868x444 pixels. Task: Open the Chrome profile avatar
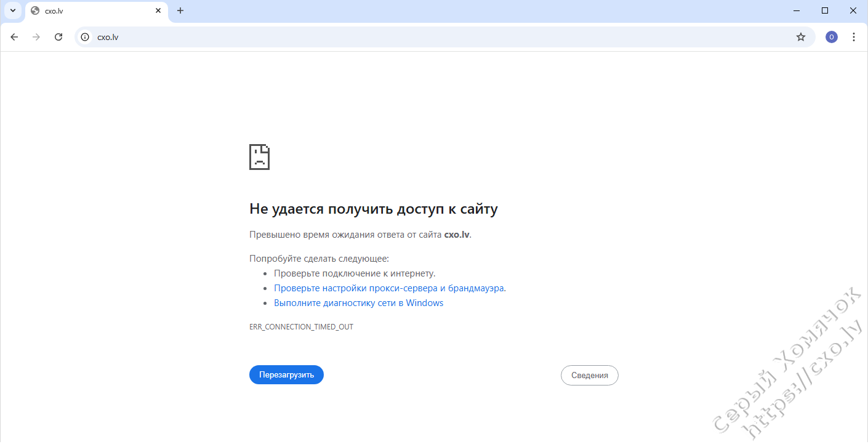pyautogui.click(x=831, y=37)
